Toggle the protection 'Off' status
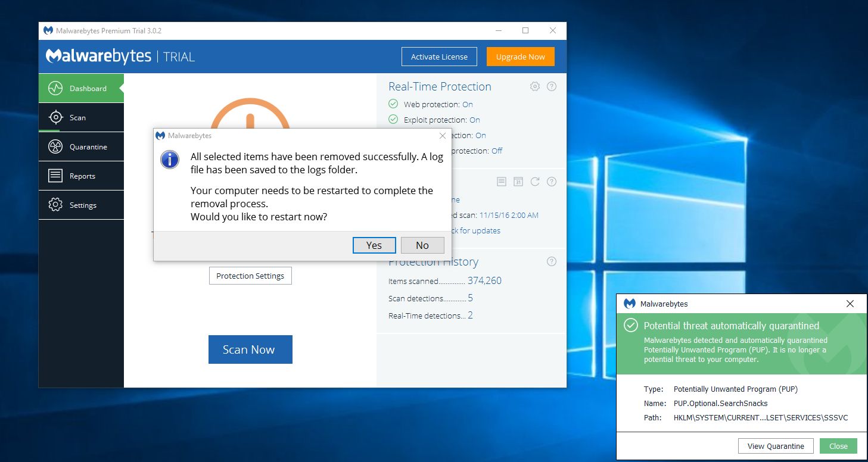The height and width of the screenshot is (462, 868). coord(497,151)
